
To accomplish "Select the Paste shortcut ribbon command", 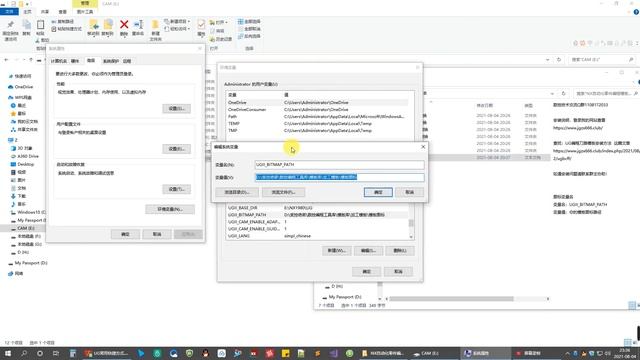I will point(67,29).
